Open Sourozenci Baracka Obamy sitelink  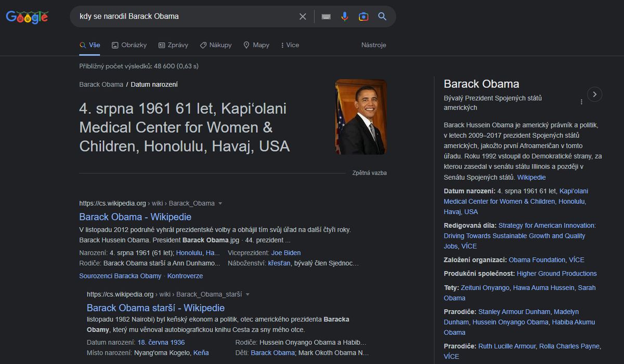pyautogui.click(x=120, y=276)
